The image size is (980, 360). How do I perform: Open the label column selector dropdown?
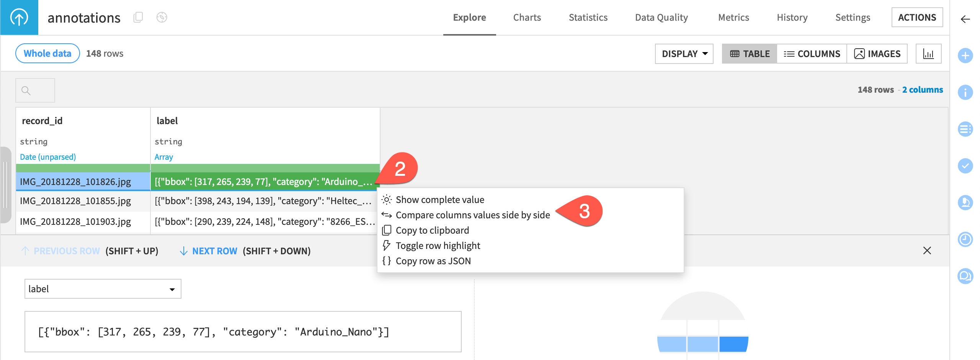point(102,288)
